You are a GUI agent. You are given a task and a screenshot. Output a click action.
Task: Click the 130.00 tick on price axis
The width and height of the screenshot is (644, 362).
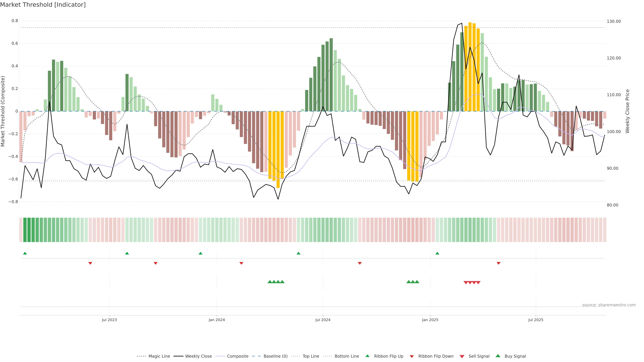614,21
